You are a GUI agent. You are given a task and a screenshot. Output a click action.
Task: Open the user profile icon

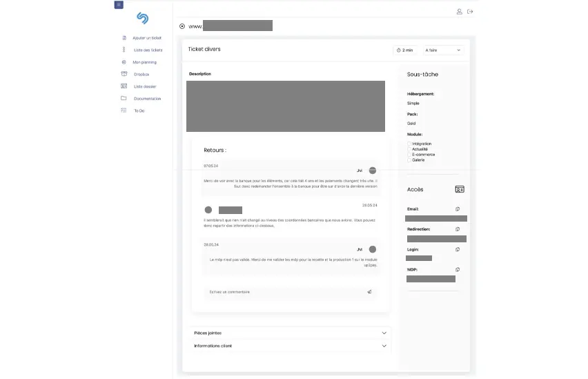[x=460, y=12]
